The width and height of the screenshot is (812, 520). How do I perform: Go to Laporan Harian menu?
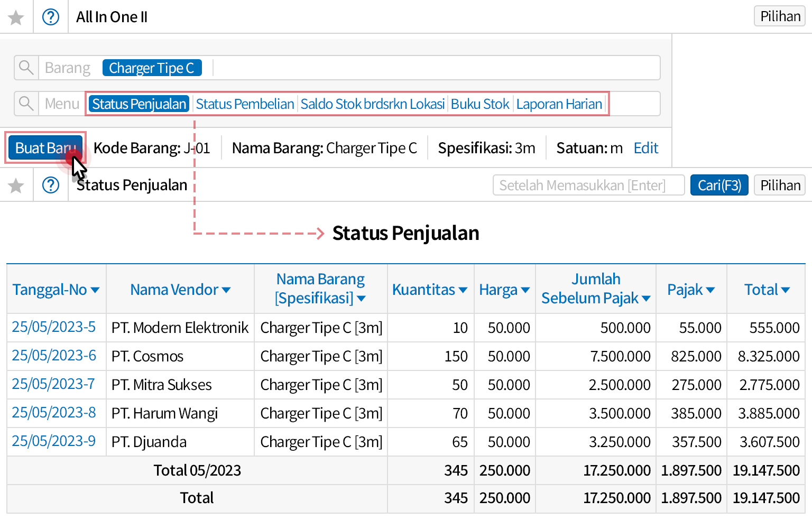pyautogui.click(x=559, y=104)
